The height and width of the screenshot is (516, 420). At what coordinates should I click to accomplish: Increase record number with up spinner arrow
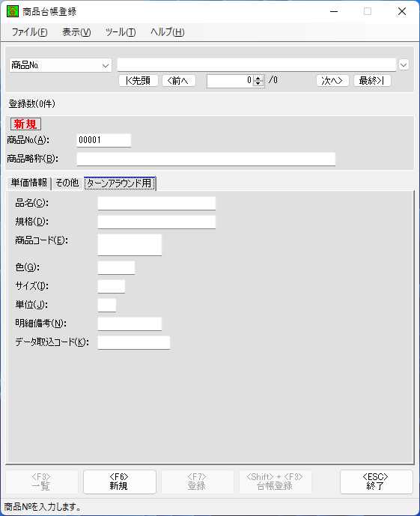coord(258,78)
